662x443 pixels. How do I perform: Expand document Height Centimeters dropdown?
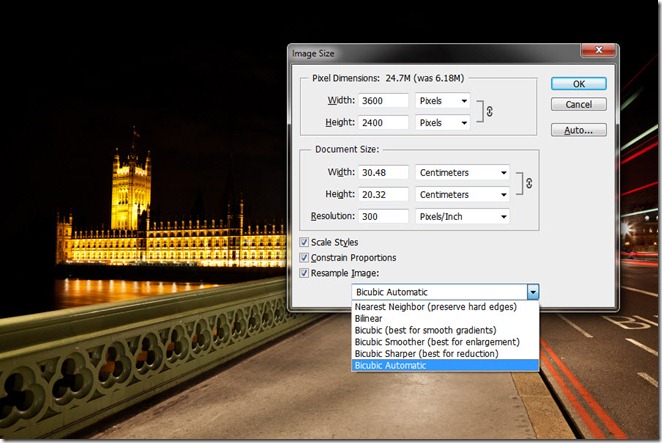(463, 194)
